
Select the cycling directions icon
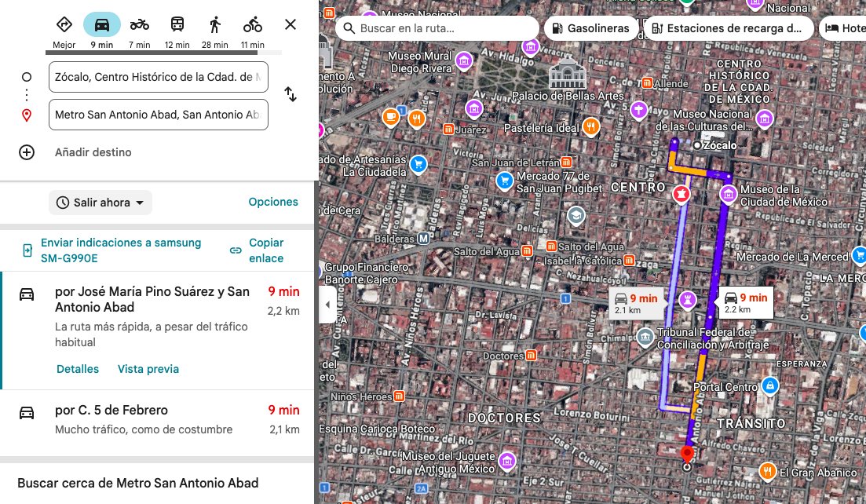pyautogui.click(x=252, y=24)
